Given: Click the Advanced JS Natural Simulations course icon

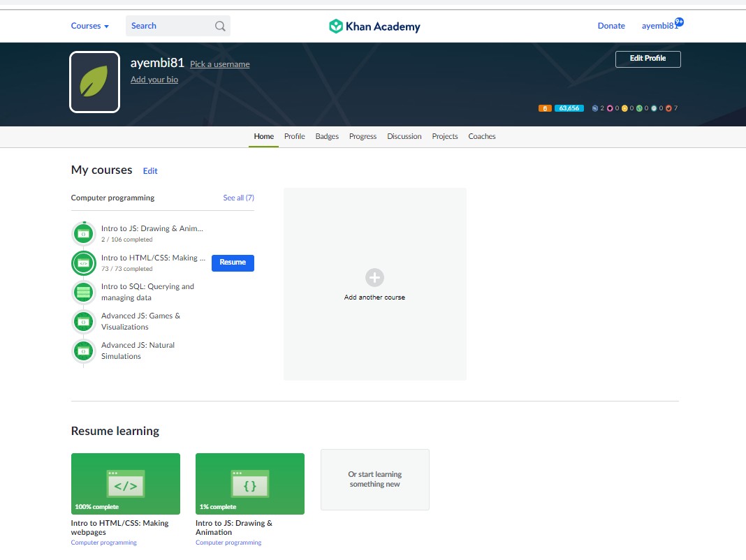Looking at the screenshot, I should [x=84, y=351].
